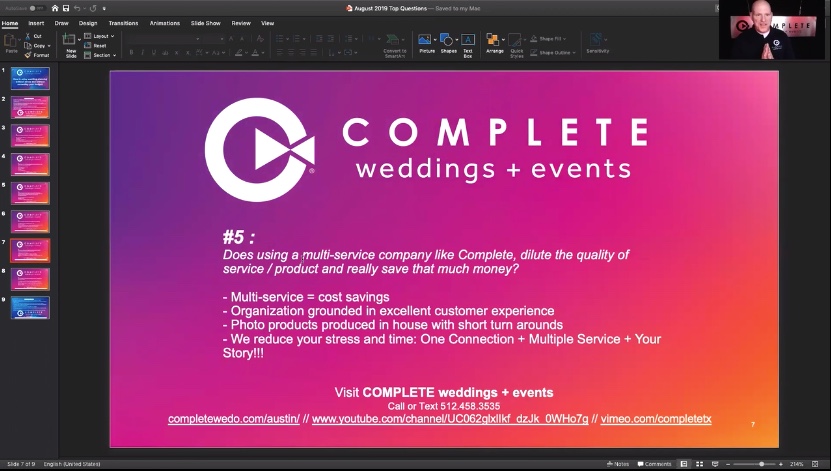Open the Shape Fill dropdown
This screenshot has width=832, height=471.
pos(549,39)
